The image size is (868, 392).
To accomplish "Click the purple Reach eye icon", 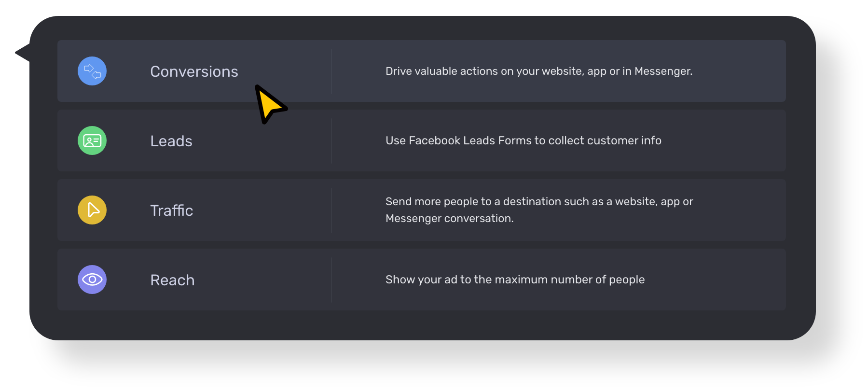I will 92,280.
